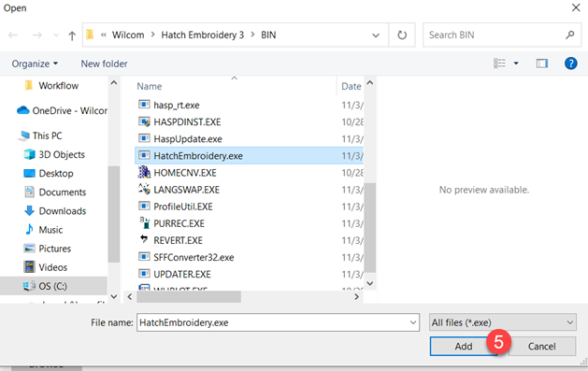The width and height of the screenshot is (588, 371).
Task: Open Desktop in navigation pane
Action: (x=49, y=174)
